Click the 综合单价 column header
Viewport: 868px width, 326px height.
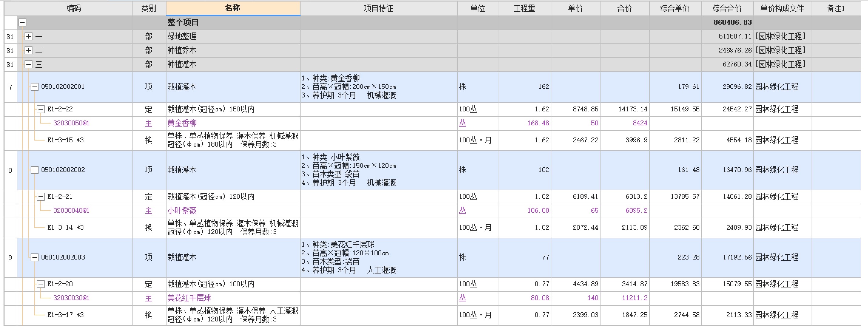675,8
